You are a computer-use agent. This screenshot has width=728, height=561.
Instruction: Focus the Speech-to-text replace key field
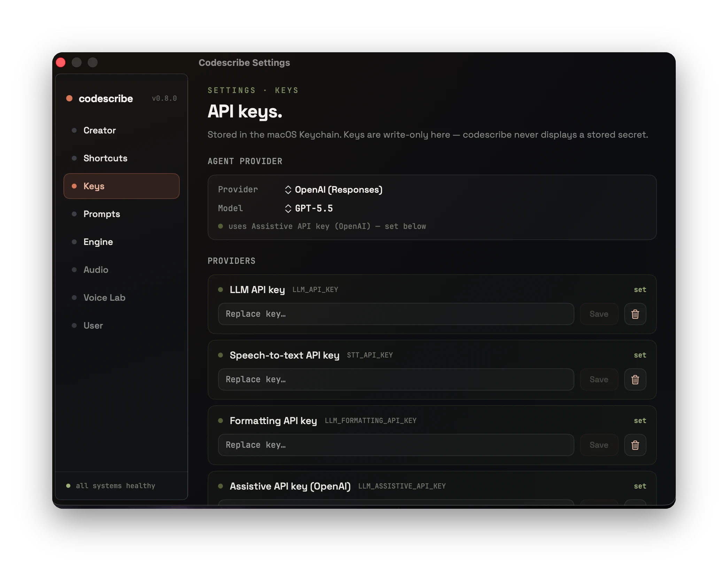396,379
